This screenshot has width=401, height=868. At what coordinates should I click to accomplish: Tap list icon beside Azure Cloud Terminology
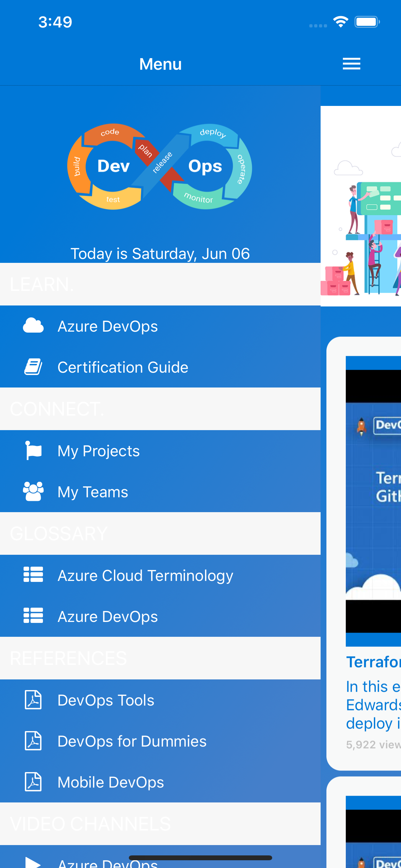(x=33, y=574)
